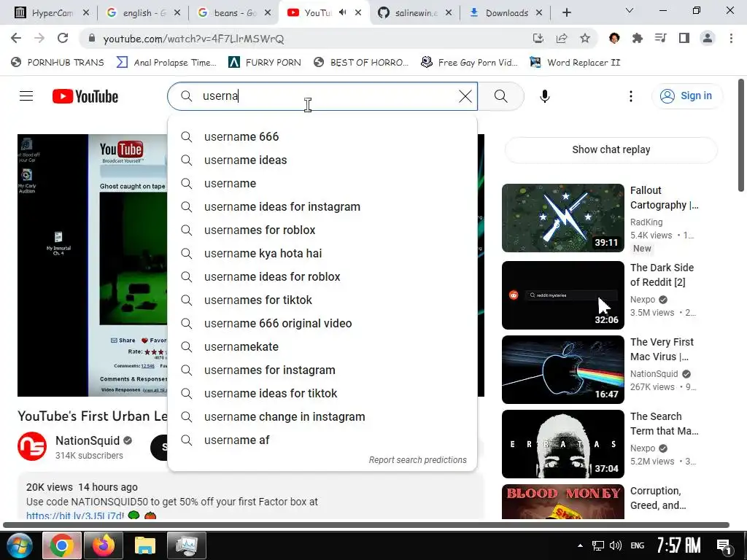Start voice search with the microphone icon
The height and width of the screenshot is (560, 747).
click(x=544, y=96)
